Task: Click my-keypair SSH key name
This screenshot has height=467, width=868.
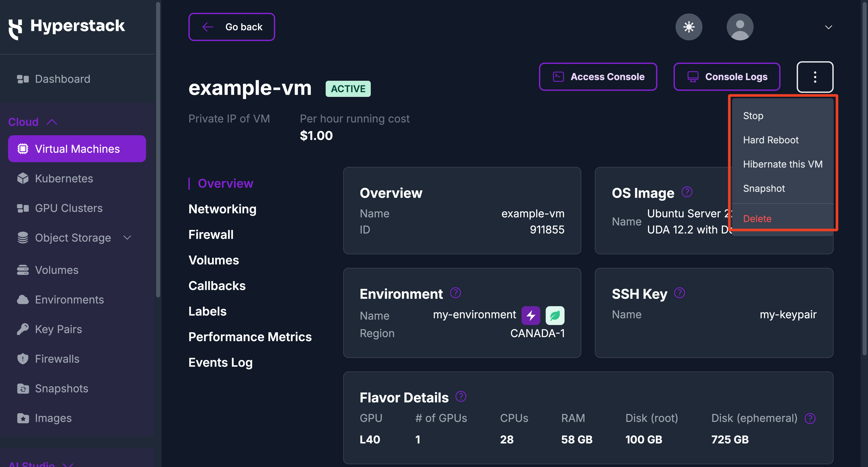Action: [788, 315]
